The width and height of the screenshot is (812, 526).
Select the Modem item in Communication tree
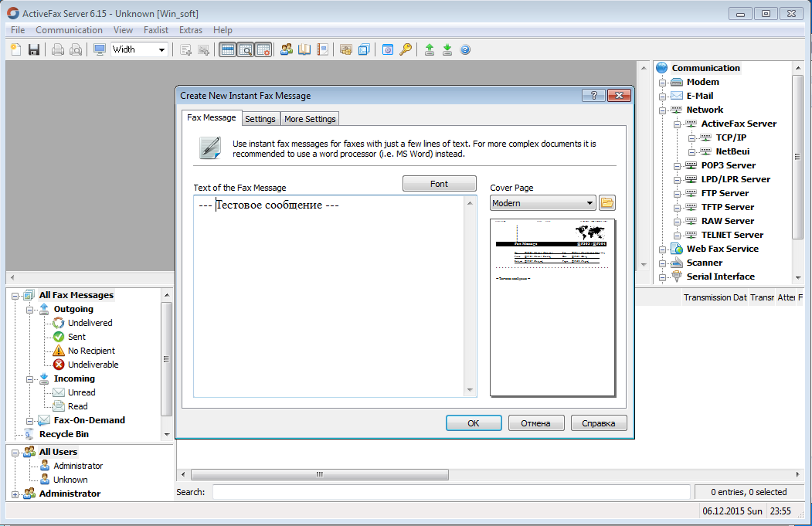point(702,82)
